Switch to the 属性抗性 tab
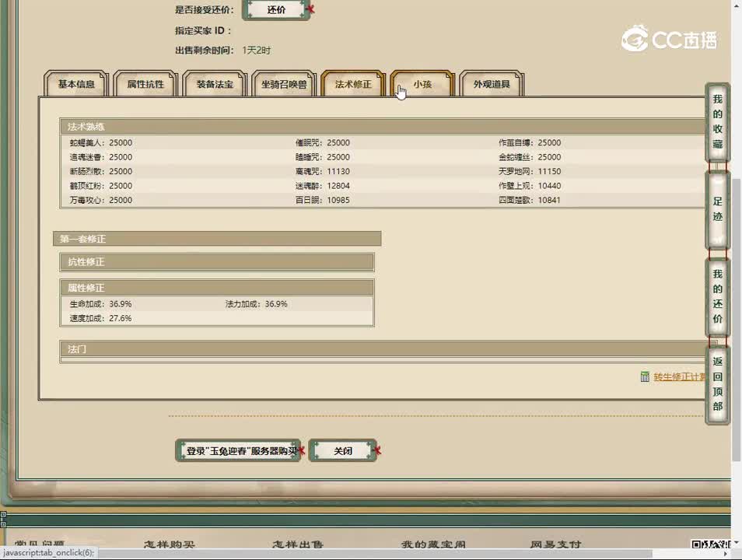 (145, 84)
